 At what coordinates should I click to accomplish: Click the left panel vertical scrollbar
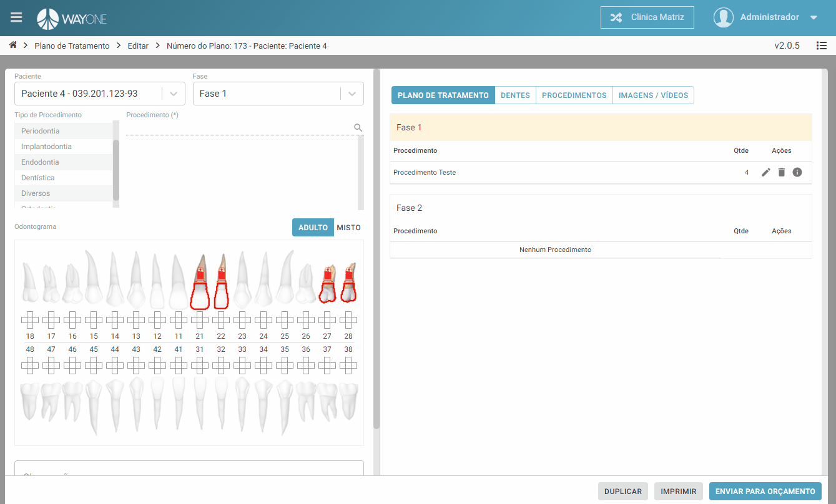click(376, 250)
